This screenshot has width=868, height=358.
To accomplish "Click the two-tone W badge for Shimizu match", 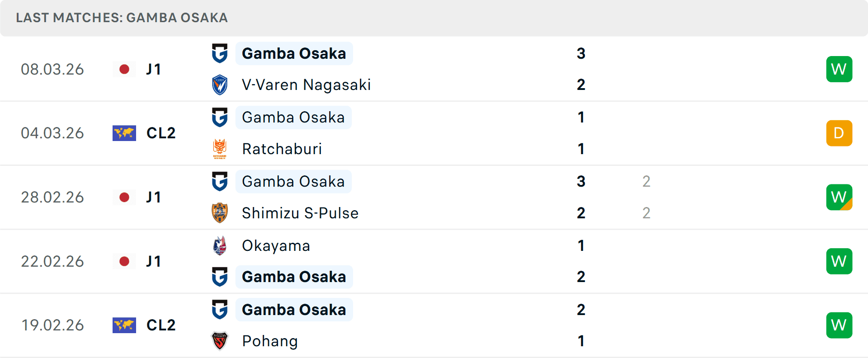I will [839, 197].
